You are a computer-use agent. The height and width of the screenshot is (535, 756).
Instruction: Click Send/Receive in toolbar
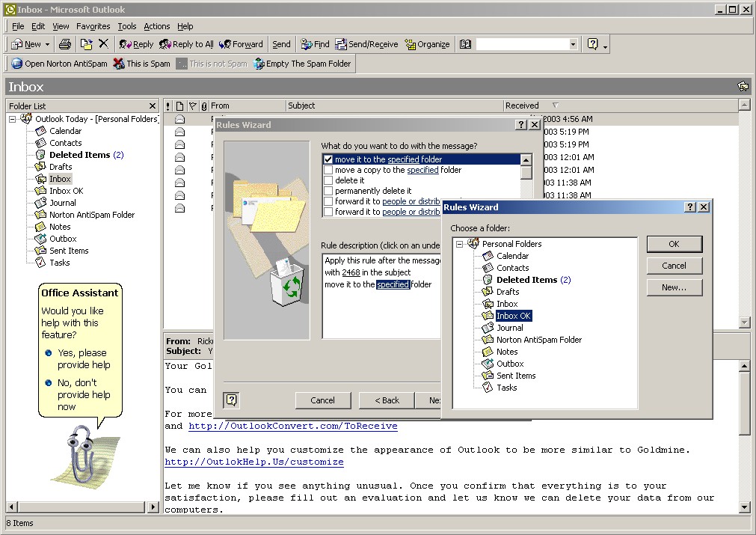pos(367,44)
